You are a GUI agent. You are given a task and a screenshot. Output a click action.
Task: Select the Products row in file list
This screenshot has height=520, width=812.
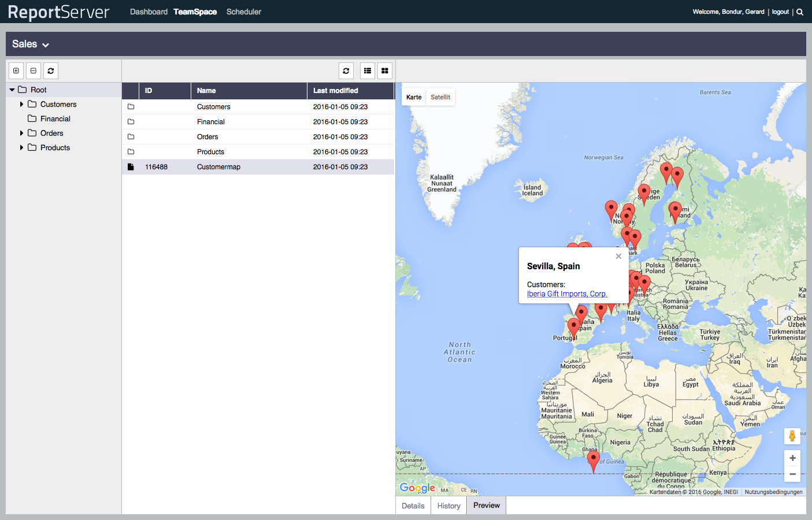pyautogui.click(x=258, y=152)
